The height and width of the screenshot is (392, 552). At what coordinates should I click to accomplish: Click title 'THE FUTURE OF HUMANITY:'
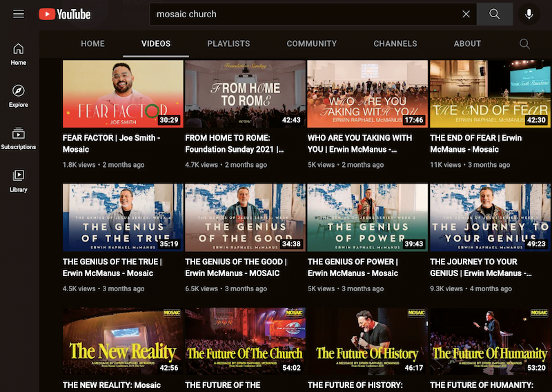(x=482, y=385)
